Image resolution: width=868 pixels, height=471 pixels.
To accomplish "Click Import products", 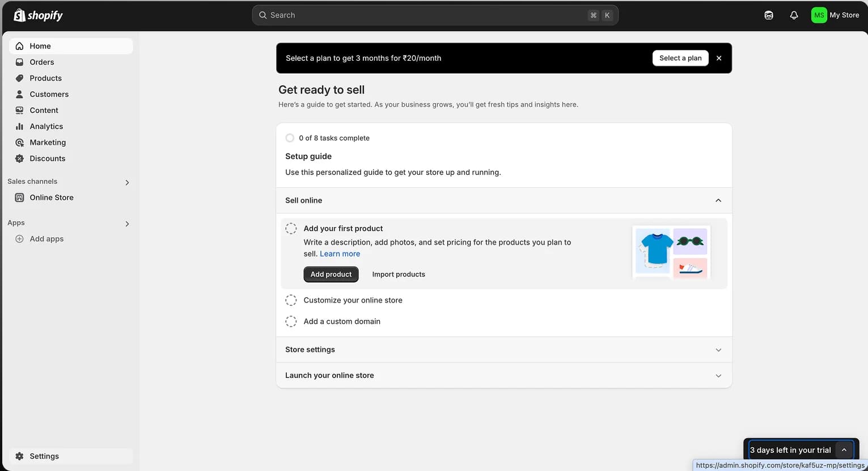I will click(399, 274).
